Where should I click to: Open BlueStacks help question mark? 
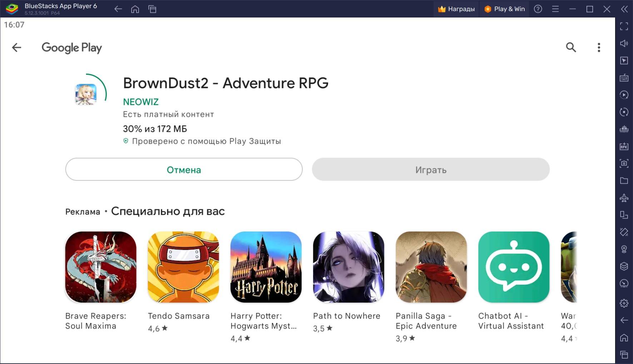[538, 9]
